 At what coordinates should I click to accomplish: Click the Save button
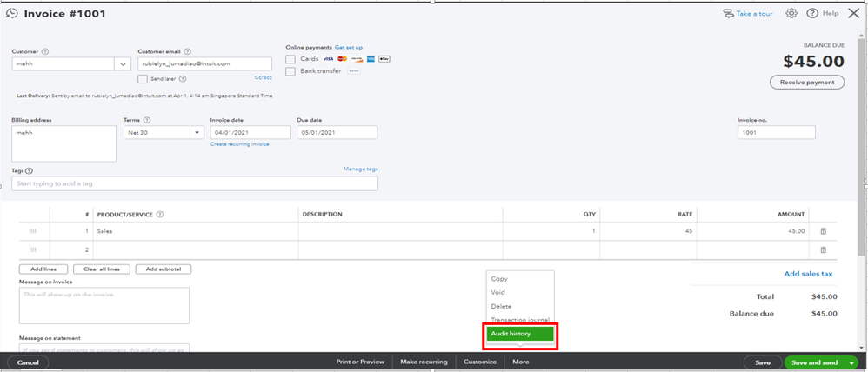click(763, 362)
